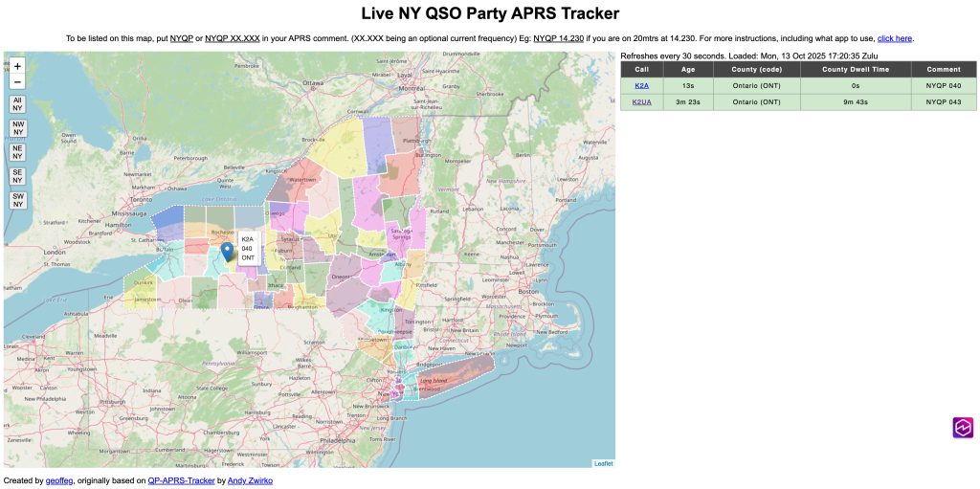Switch map to SE NY region
The image size is (980, 489).
pyautogui.click(x=17, y=176)
